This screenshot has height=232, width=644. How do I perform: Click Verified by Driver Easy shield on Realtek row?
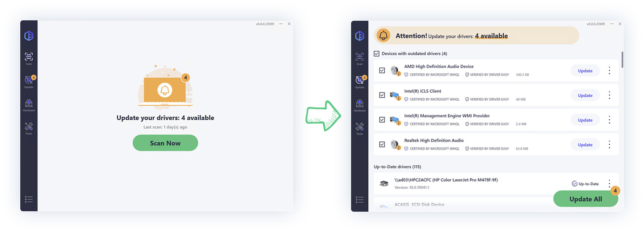[467, 149]
